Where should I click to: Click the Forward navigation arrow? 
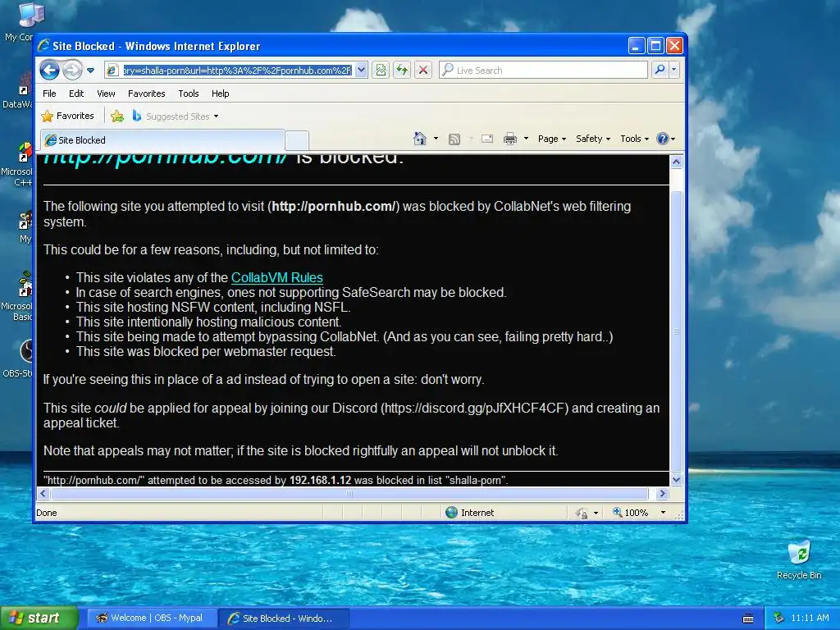72,71
